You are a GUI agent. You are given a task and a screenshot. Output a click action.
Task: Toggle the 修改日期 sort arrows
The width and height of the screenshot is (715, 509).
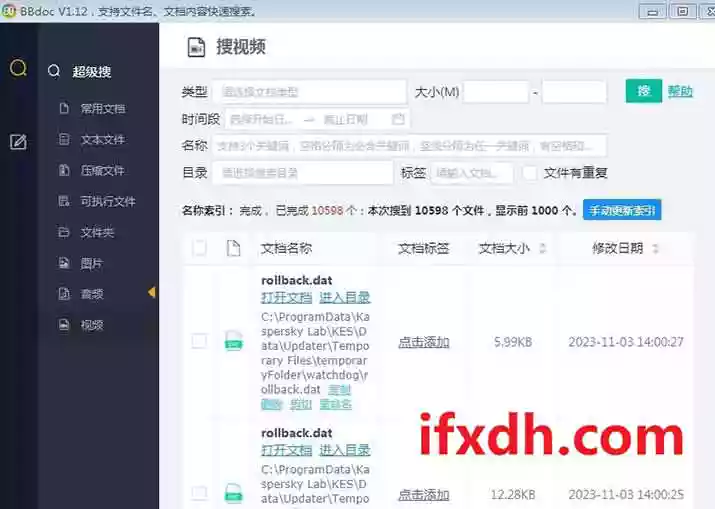[x=655, y=249]
